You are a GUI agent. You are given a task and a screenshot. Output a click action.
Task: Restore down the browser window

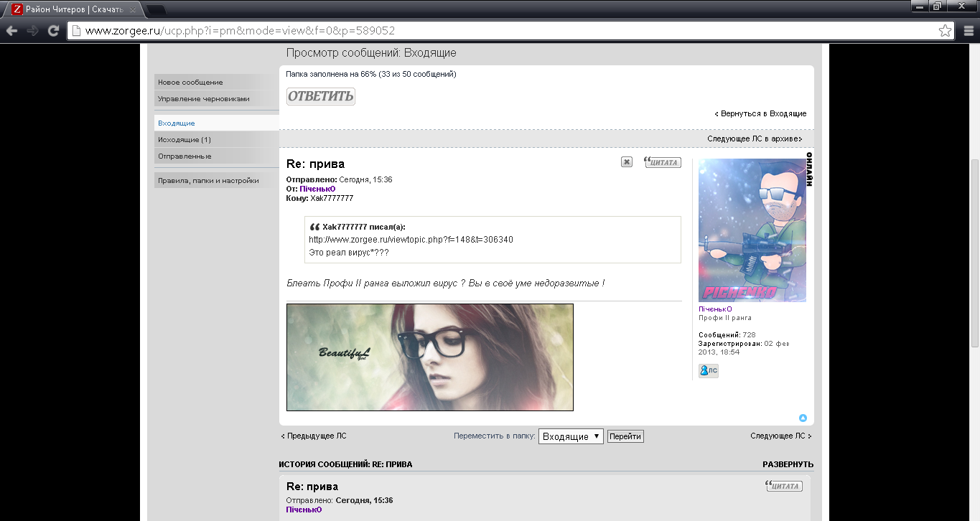coord(938,6)
